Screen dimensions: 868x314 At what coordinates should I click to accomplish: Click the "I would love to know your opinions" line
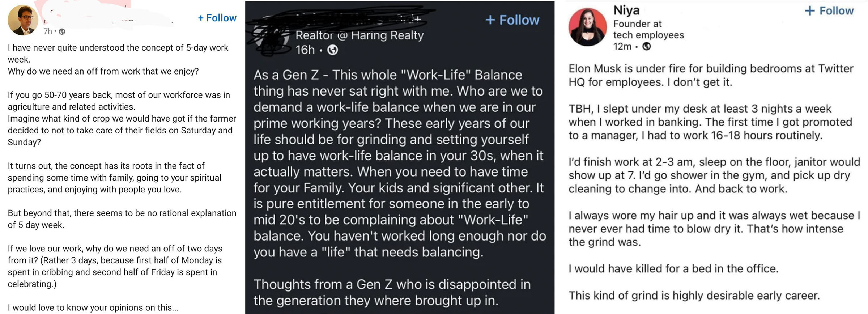point(93,307)
